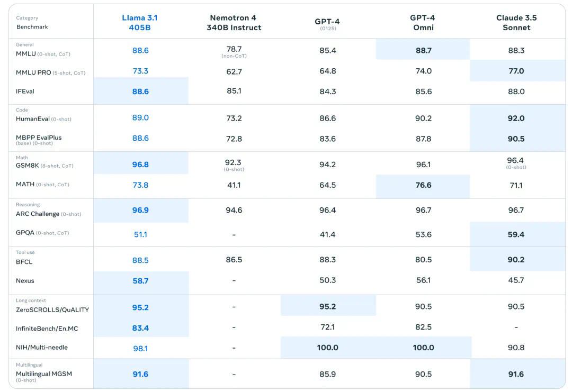Select the GPT-4 Omni column header
572x392 pixels.
pos(423,22)
